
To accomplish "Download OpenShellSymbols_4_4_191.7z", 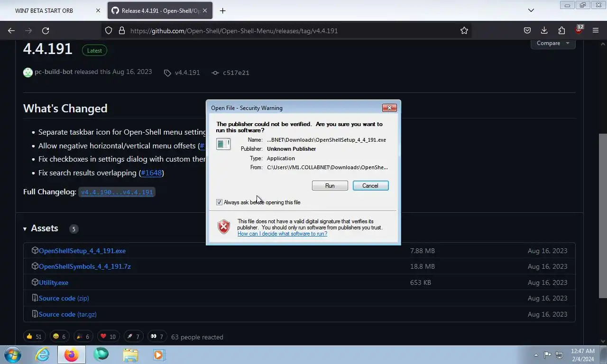I will pos(85,266).
